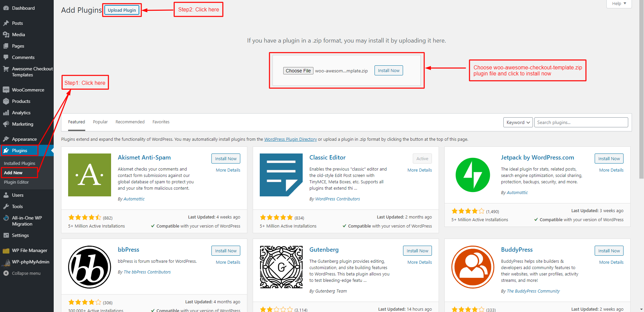The height and width of the screenshot is (312, 644).
Task: Click the Upload Plugin button
Action: click(x=122, y=10)
